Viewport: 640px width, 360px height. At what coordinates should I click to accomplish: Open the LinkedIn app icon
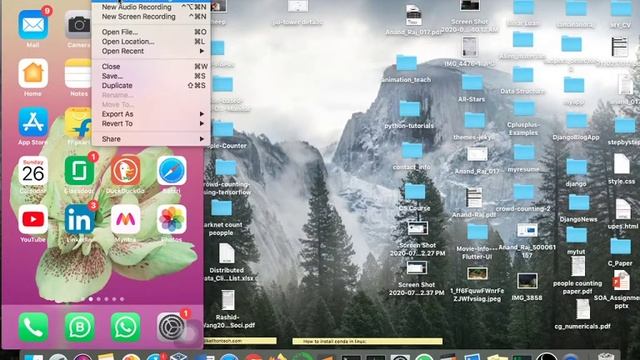(79, 220)
